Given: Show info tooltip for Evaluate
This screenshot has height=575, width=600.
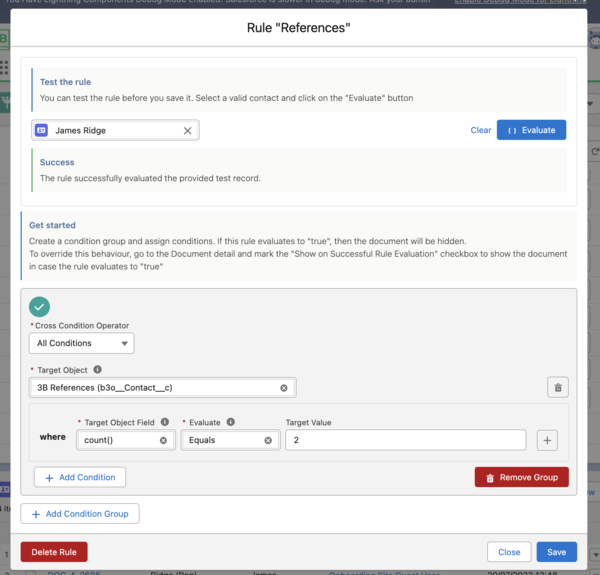Looking at the screenshot, I should (230, 422).
